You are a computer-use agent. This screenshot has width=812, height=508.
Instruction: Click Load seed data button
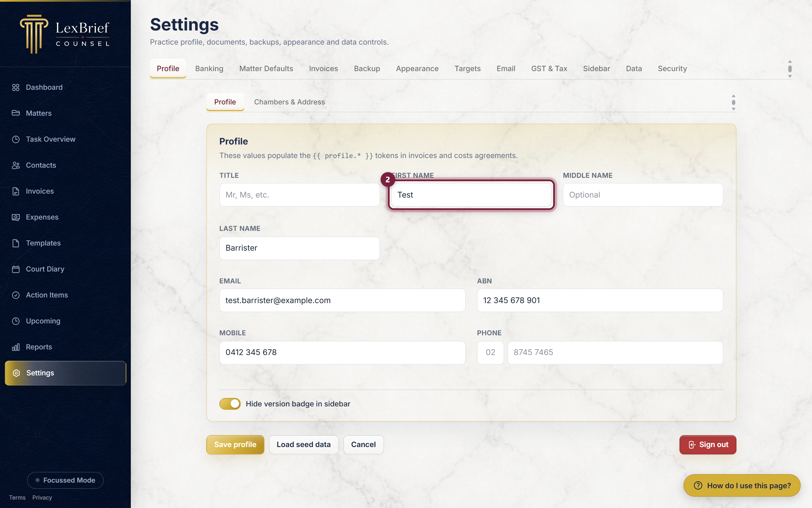[x=304, y=444]
